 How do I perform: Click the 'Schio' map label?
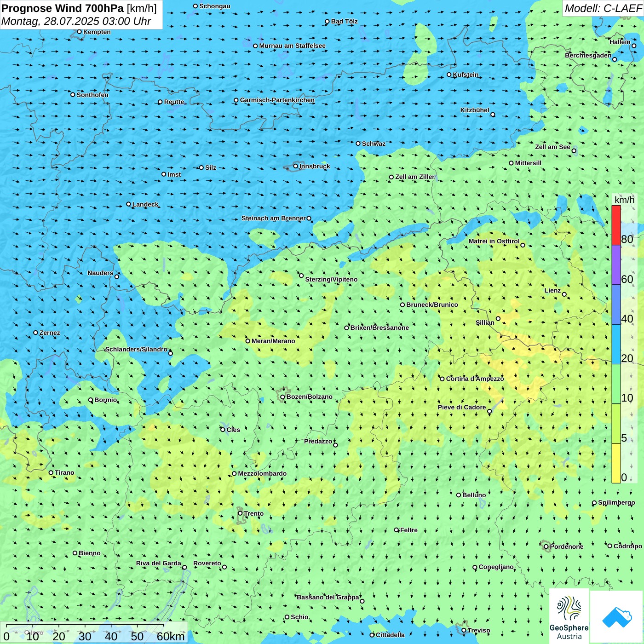[299, 617]
